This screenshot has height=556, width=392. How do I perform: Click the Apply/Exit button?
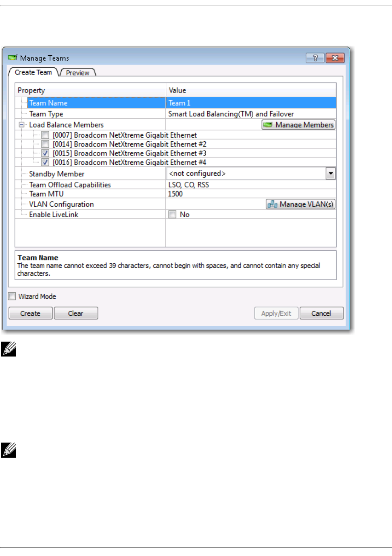click(276, 313)
